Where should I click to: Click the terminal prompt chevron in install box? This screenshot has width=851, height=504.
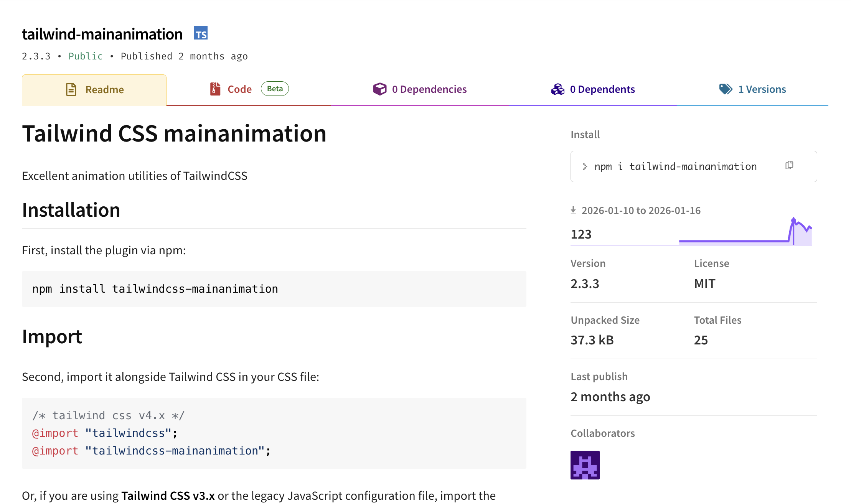585,166
